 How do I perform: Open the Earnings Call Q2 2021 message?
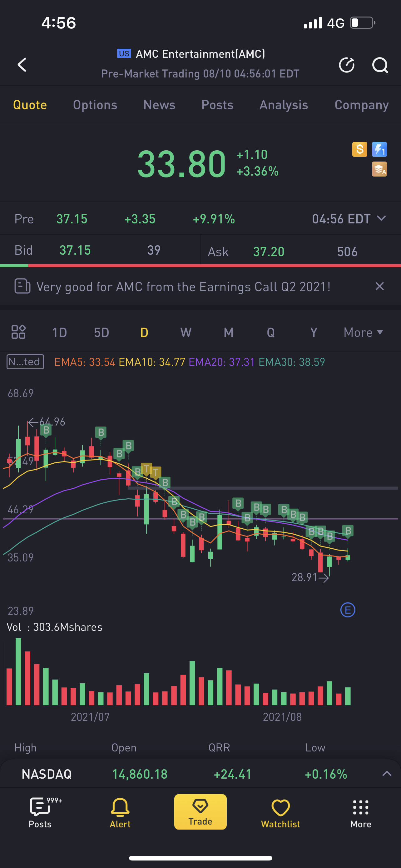tap(184, 287)
